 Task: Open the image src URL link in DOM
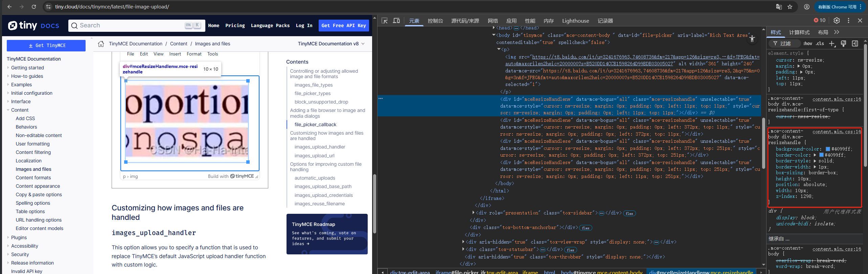click(633, 60)
